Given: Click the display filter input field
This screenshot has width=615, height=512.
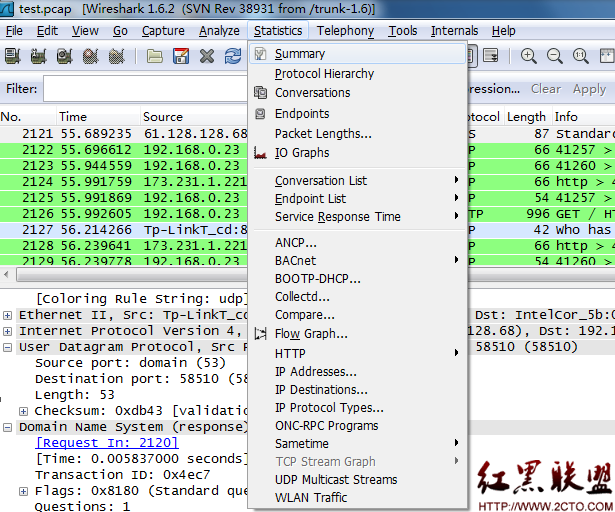Looking at the screenshot, I should 146,89.
